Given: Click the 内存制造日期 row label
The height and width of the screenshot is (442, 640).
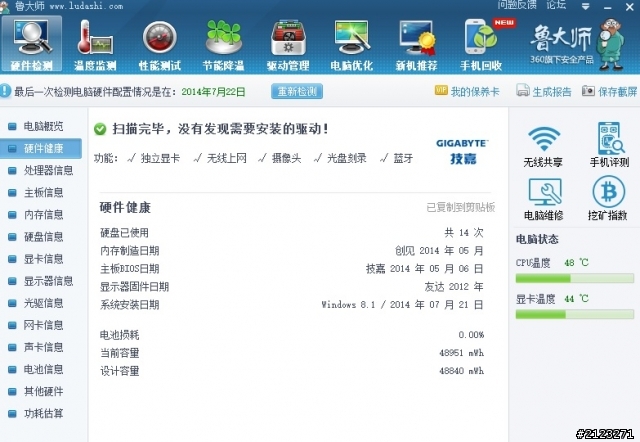Looking at the screenshot, I should [129, 251].
